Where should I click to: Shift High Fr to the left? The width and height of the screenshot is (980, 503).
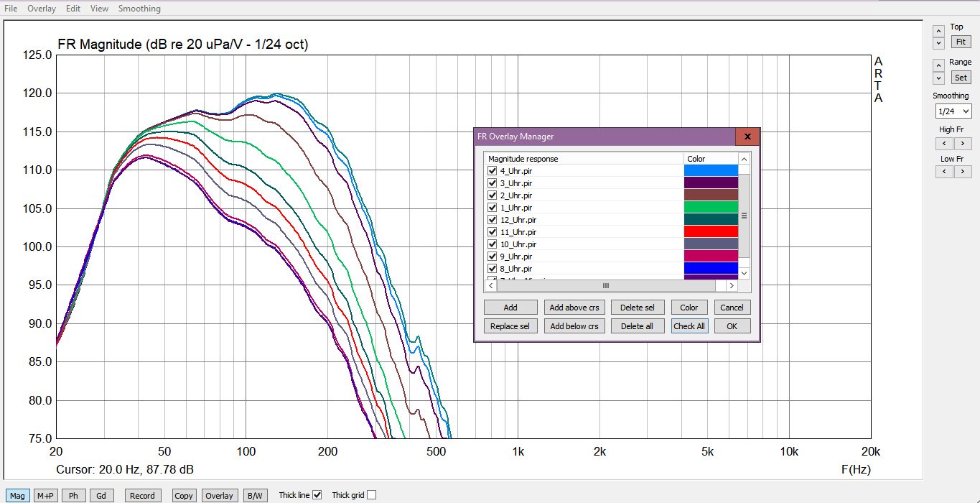(x=944, y=144)
